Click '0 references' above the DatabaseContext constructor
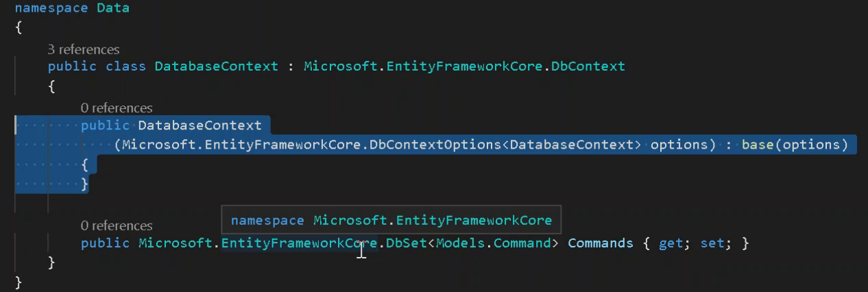Image resolution: width=868 pixels, height=292 pixels. (x=117, y=108)
